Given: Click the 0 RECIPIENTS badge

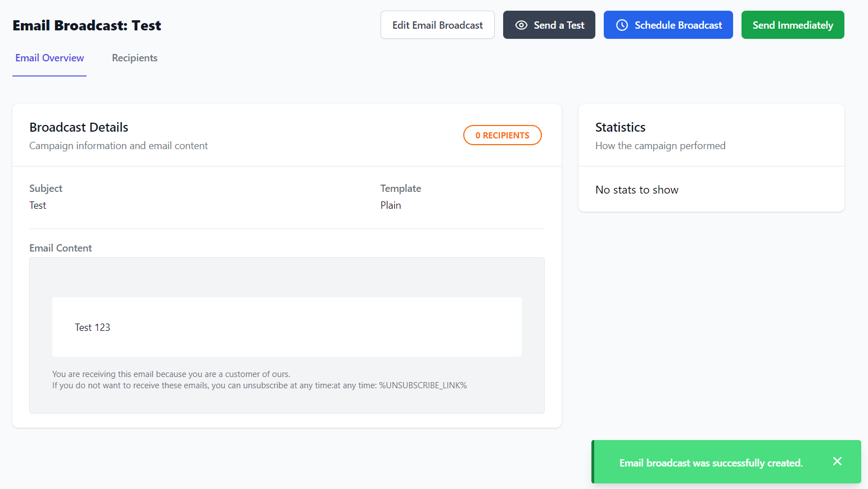Looking at the screenshot, I should tap(503, 135).
